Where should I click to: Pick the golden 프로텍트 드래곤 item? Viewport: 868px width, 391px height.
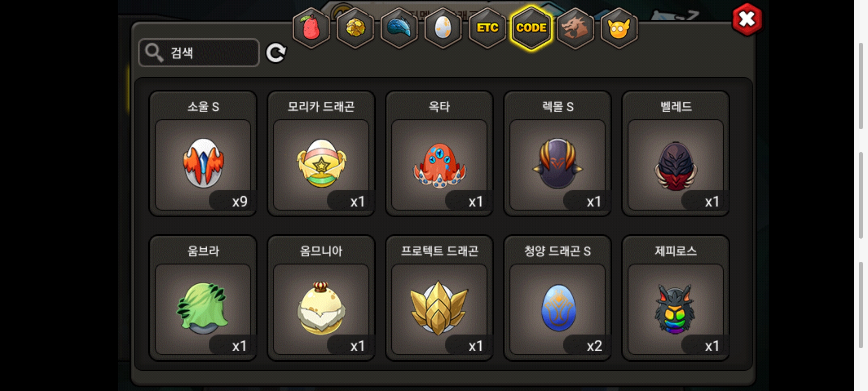439,298
